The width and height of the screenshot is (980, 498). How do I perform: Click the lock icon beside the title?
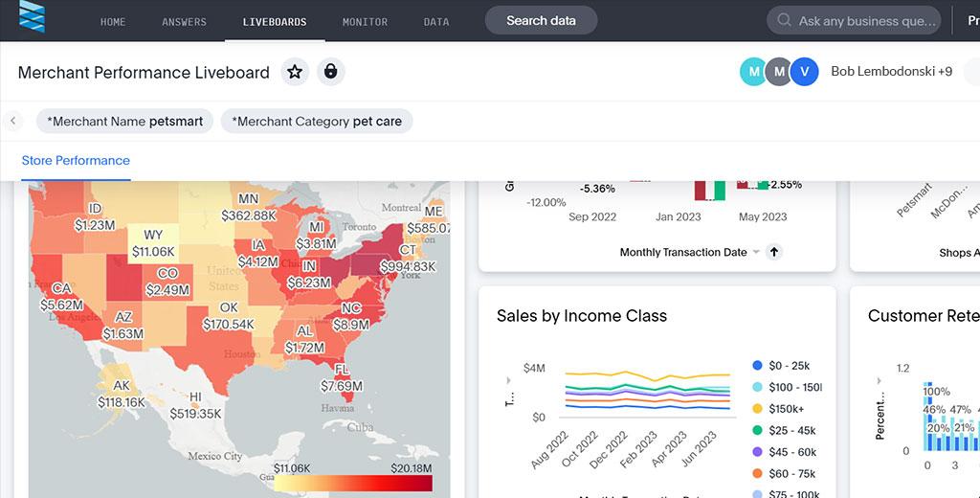point(330,72)
